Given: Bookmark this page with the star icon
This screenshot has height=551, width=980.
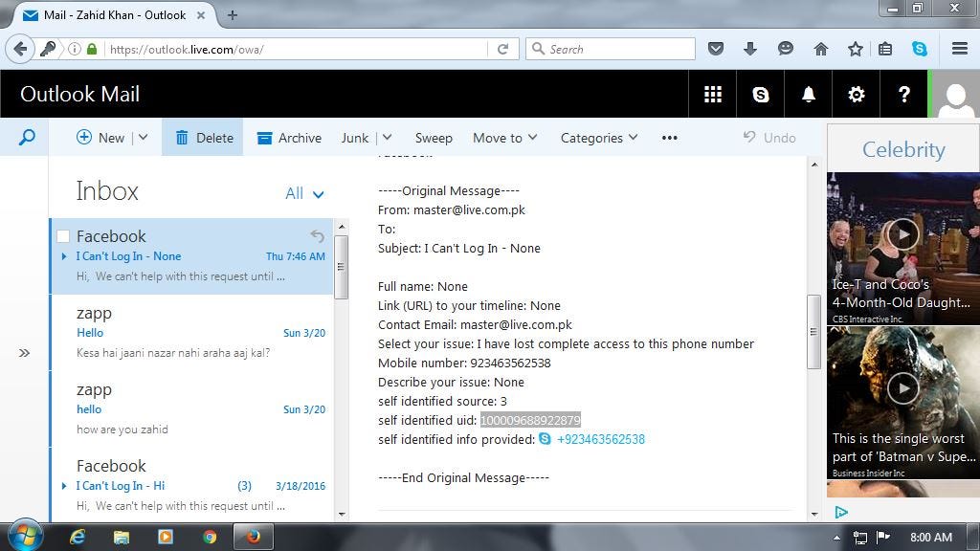Looking at the screenshot, I should click(855, 49).
